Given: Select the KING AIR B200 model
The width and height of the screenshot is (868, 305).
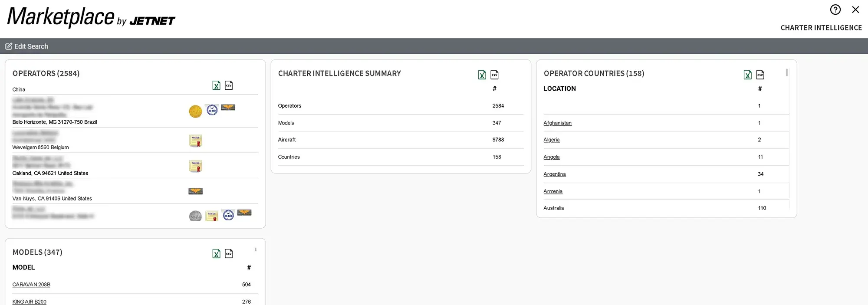Looking at the screenshot, I should pyautogui.click(x=29, y=302).
